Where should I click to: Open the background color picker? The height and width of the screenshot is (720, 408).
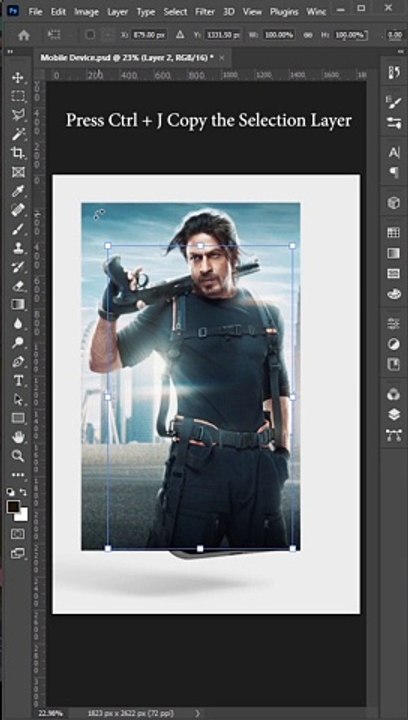point(23,516)
